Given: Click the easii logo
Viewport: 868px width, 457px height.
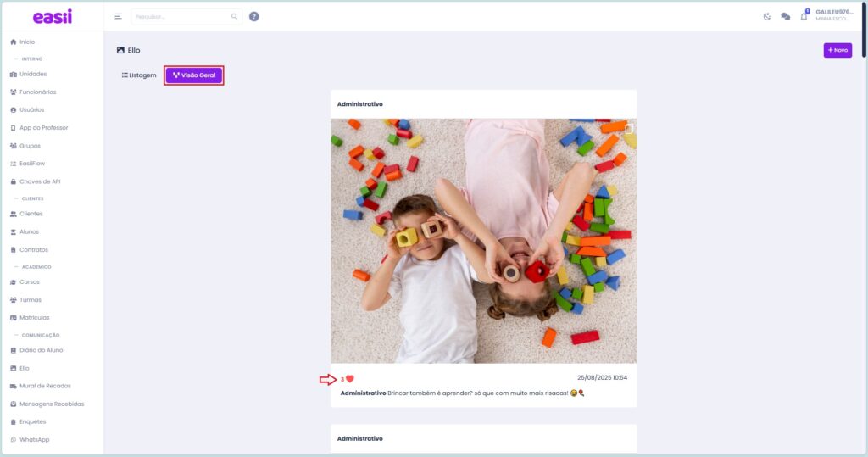Looking at the screenshot, I should (52, 16).
